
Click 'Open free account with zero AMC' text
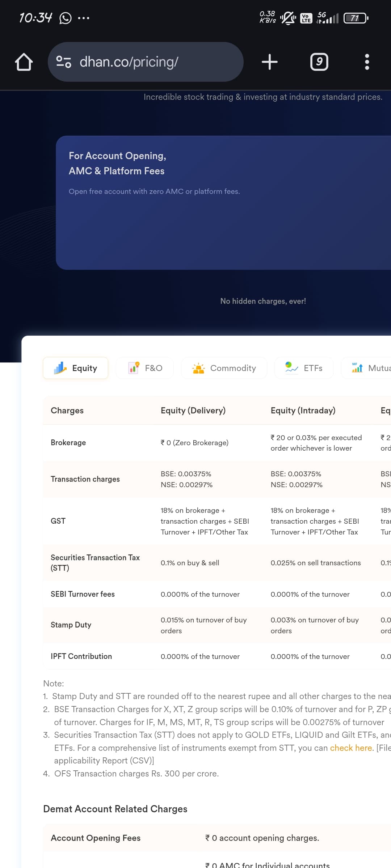click(x=154, y=191)
